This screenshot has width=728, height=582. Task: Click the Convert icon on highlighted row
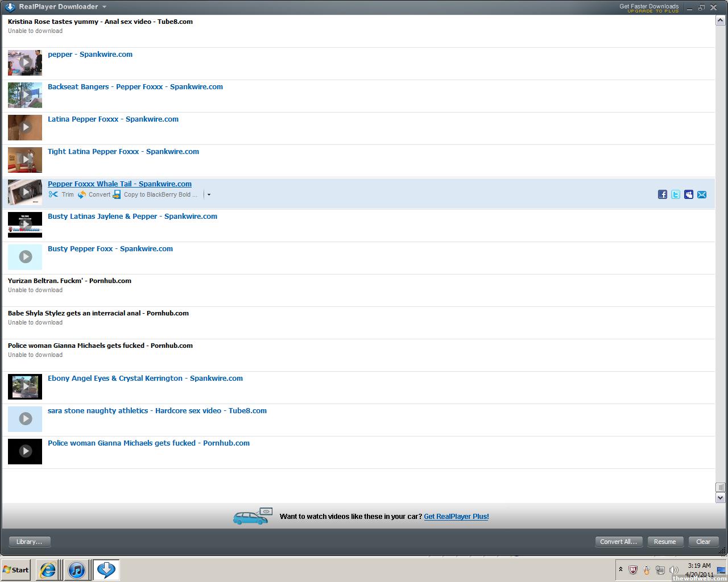tap(82, 194)
